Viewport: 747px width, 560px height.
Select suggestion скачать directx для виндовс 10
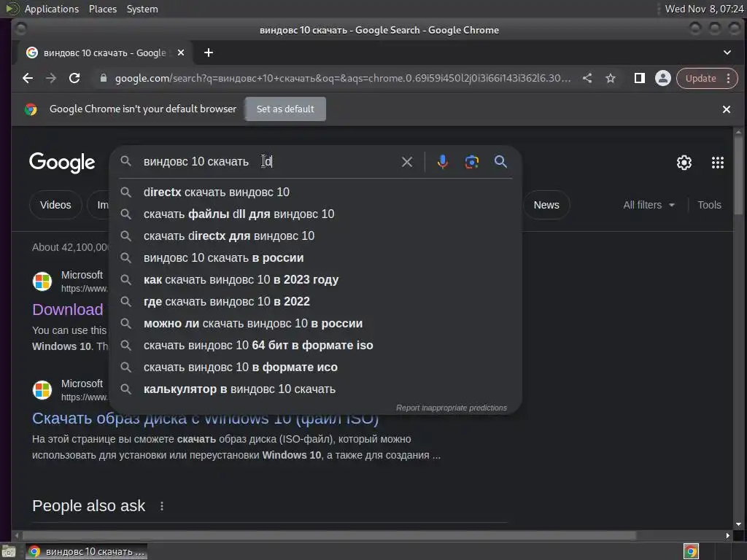coord(315,236)
